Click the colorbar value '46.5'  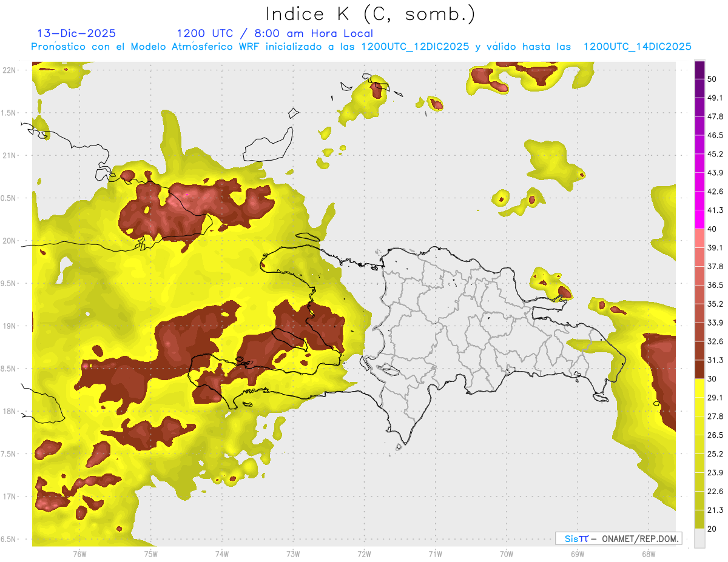(x=715, y=136)
